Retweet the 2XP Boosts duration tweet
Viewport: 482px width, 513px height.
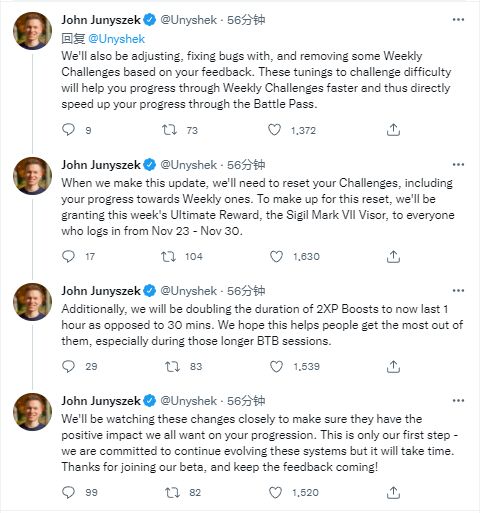pos(173,366)
